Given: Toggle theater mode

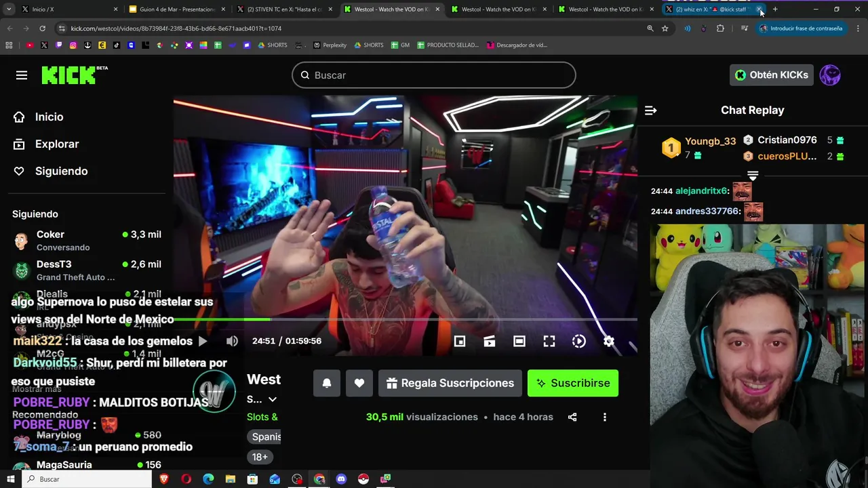Looking at the screenshot, I should click(x=519, y=341).
